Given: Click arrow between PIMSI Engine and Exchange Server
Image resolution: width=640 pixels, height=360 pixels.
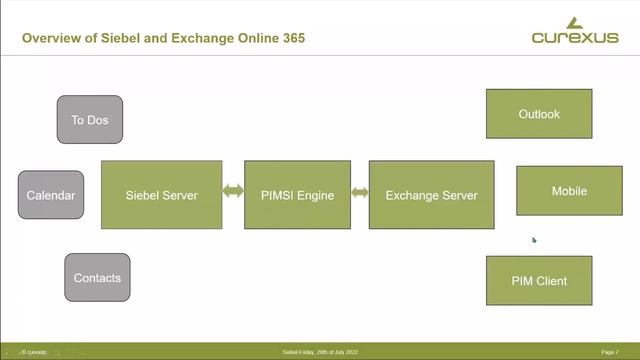Looking at the screenshot, I should coord(360,192).
